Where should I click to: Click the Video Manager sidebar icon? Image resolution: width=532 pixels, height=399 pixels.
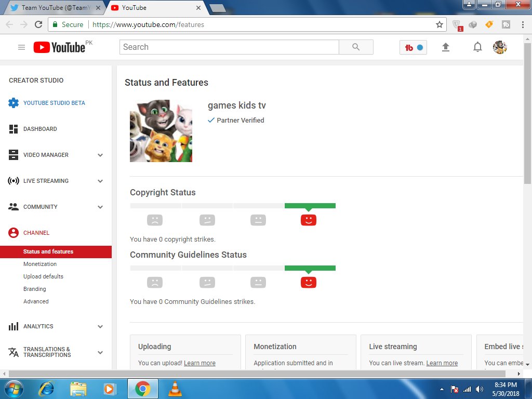click(x=14, y=155)
